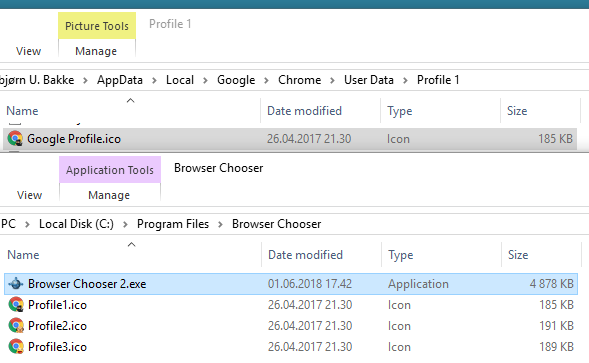Expand chevron after PC in breadcrumb
This screenshot has width=589, height=363.
[x=27, y=224]
